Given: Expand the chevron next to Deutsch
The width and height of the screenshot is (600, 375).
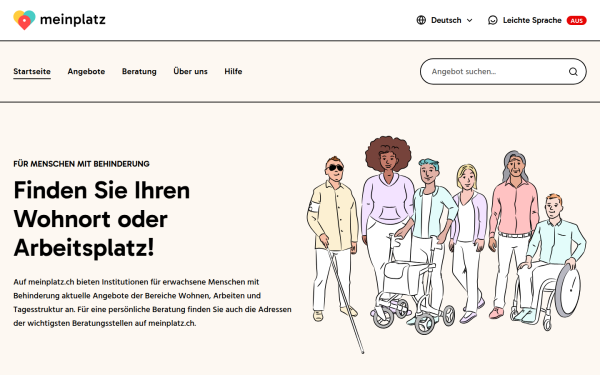Looking at the screenshot, I should (x=470, y=20).
